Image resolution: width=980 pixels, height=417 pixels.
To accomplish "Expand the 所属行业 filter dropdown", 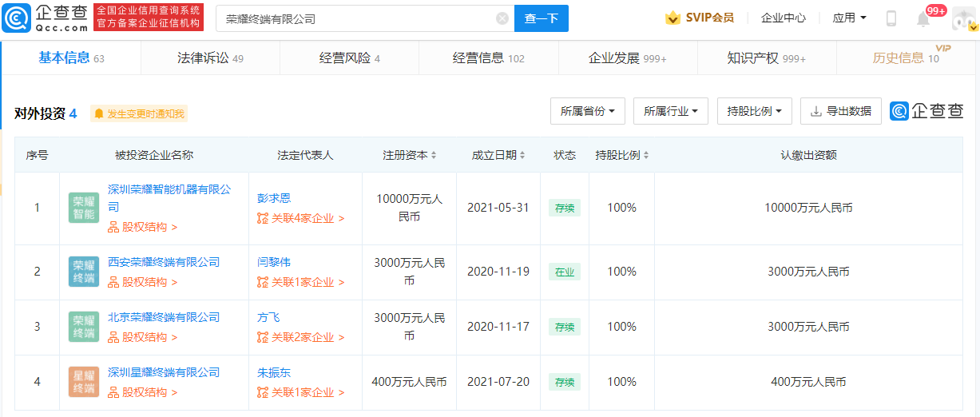I will (x=670, y=111).
